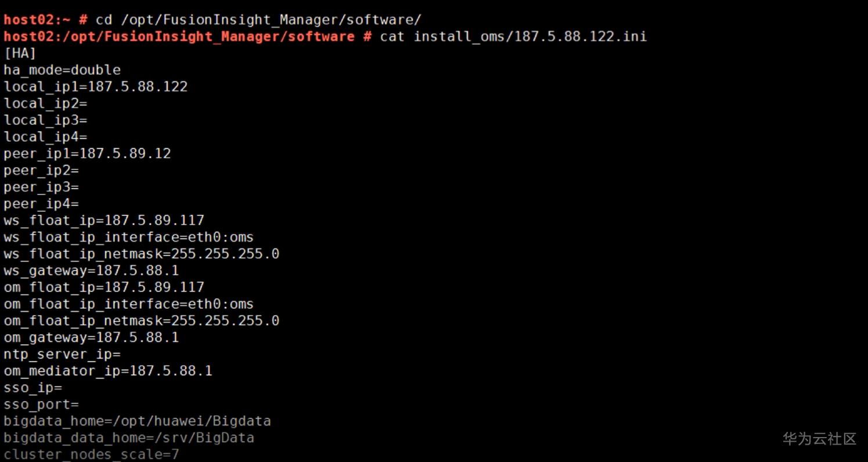Click the 华为云社区 watermark text
Viewport: 868px width, 462px height.
(x=819, y=439)
